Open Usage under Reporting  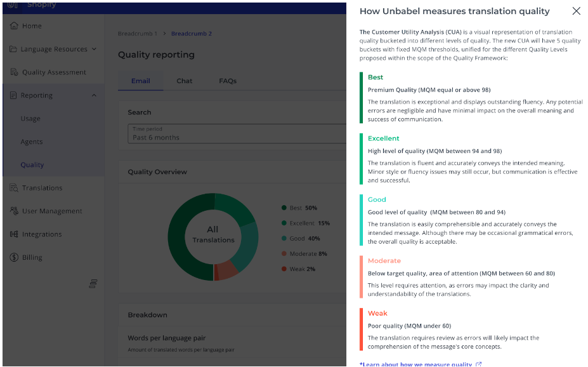(30, 119)
